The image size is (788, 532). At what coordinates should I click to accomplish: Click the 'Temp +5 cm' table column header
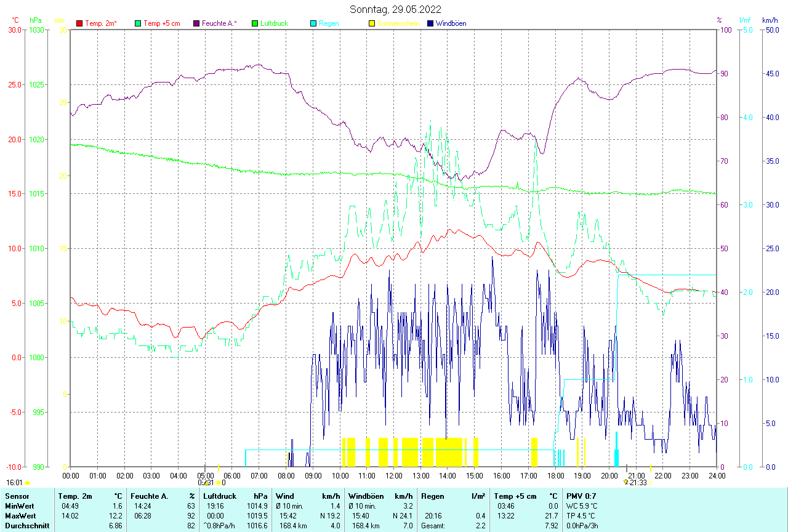(515, 496)
